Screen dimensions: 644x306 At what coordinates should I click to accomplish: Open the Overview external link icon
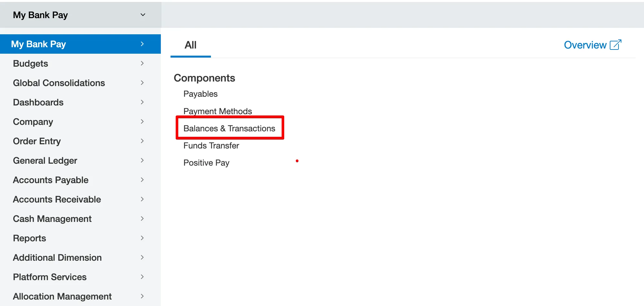[615, 45]
